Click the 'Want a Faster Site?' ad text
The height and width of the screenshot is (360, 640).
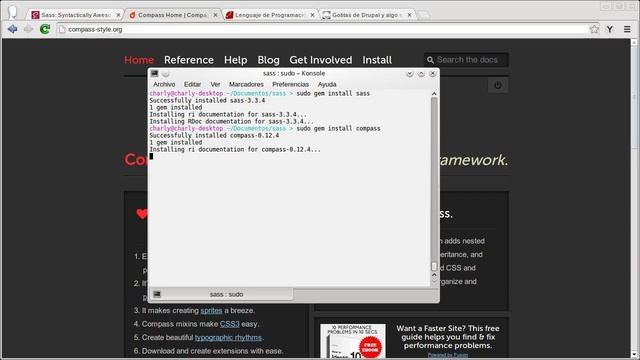click(448, 337)
